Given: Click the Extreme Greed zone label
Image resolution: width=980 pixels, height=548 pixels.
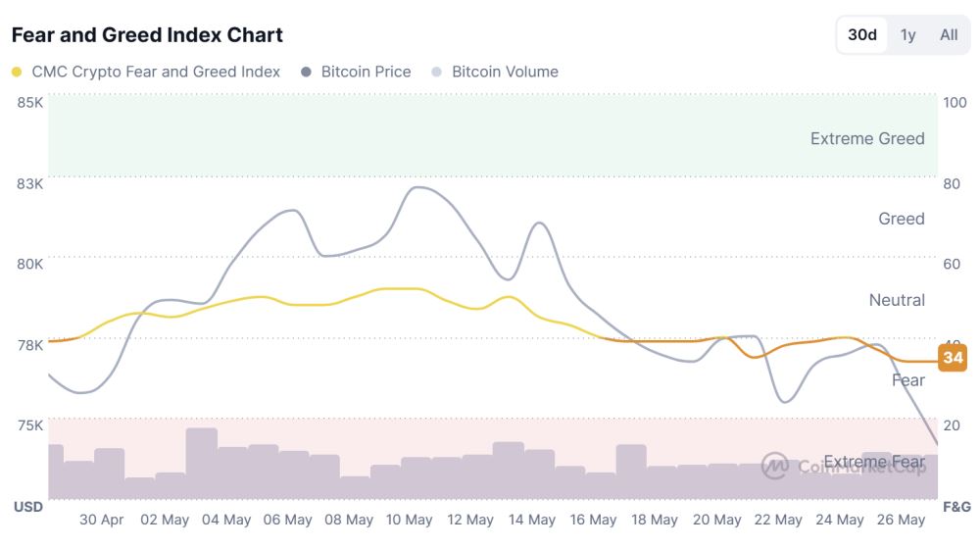Looking at the screenshot, I should [867, 139].
